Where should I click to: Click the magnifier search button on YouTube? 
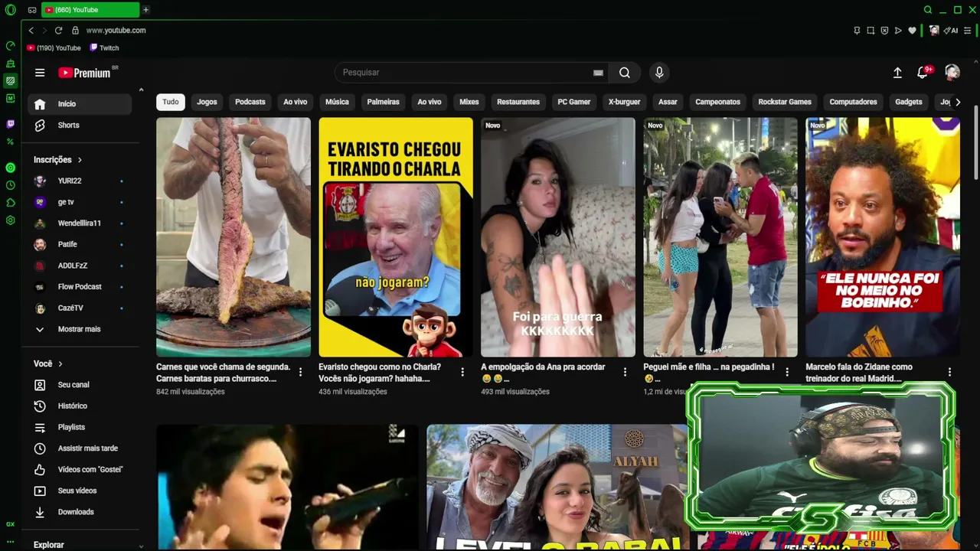(x=625, y=73)
